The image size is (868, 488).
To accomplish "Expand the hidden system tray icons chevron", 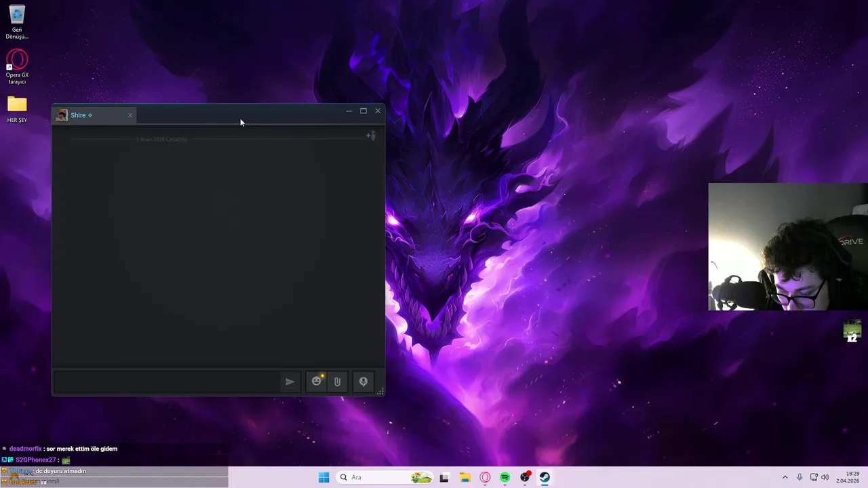I will coord(785,477).
